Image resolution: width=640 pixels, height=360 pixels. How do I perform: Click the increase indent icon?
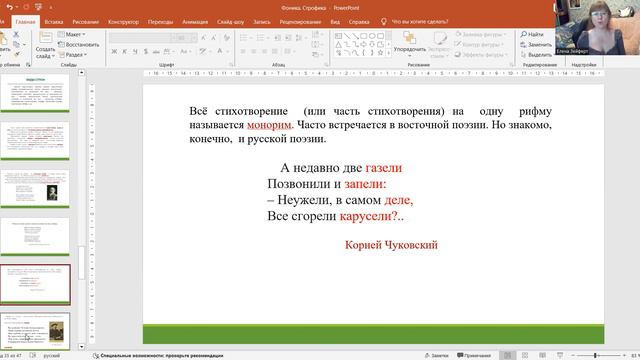click(288, 38)
